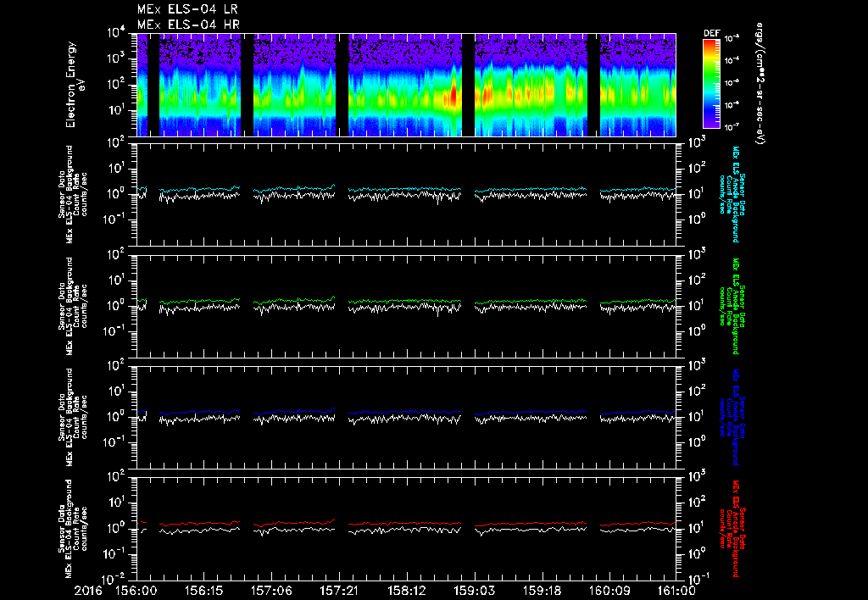Click left Background Count Rate label of red panel

[x=73, y=529]
